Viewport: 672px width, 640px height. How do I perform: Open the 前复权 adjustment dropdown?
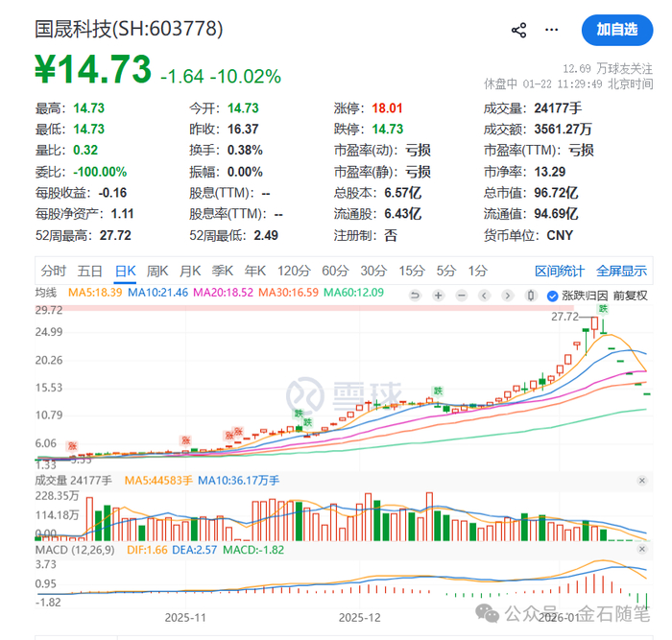(630, 296)
